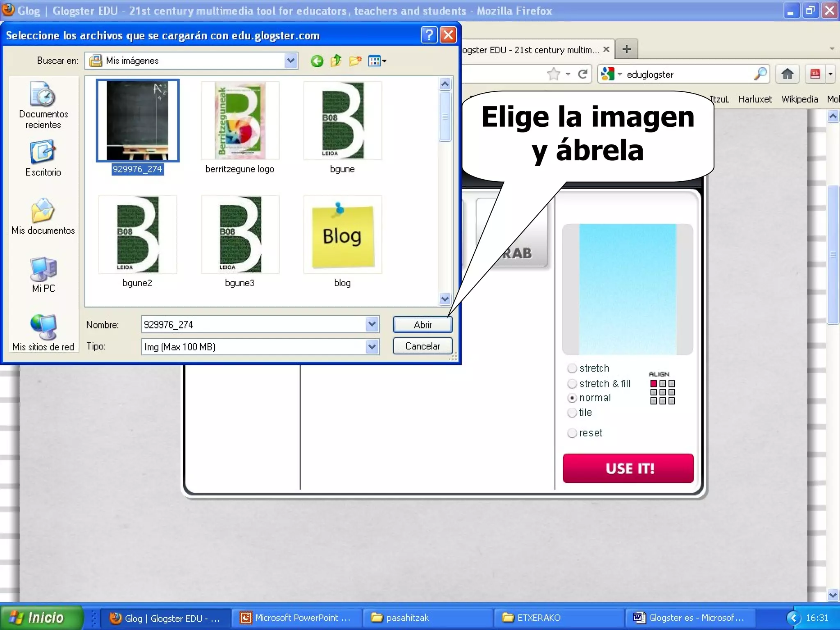Expand the Tipo file type dropdown
The image size is (840, 630).
372,347
